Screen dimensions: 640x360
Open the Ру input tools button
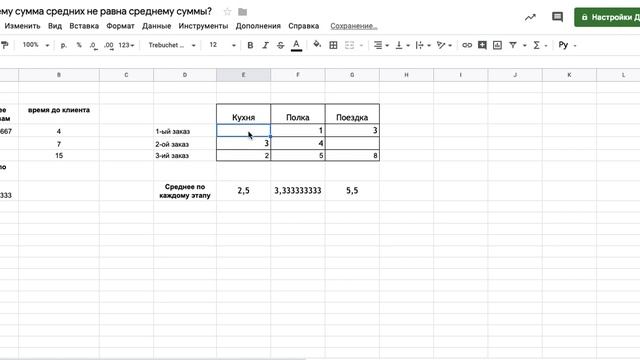point(567,45)
